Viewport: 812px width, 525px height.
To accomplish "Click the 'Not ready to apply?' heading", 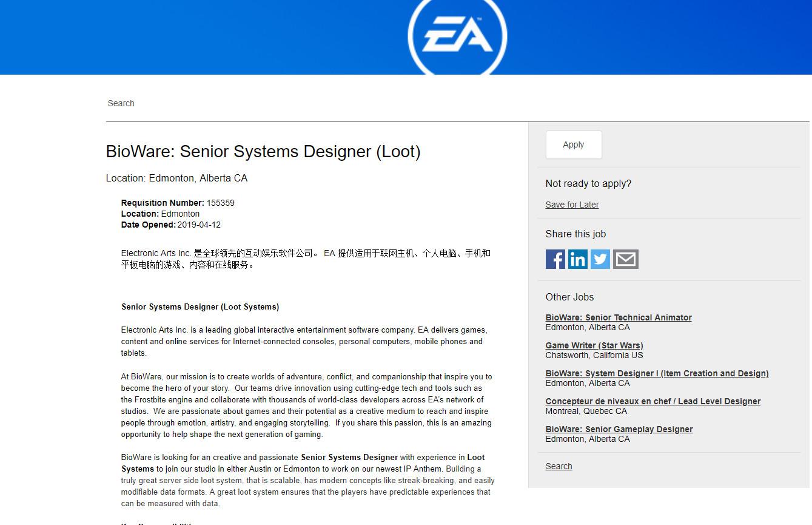I will coord(588,183).
